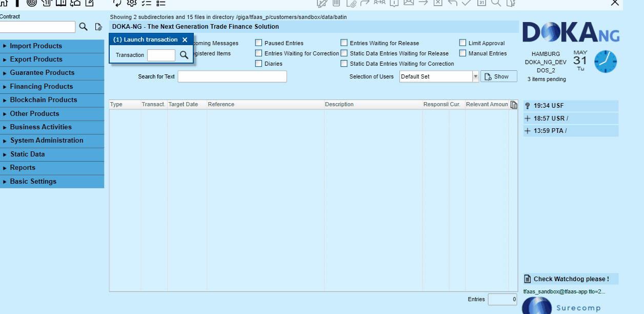Enable the Limit Approval checkbox
Image resolution: width=644 pixels, height=314 pixels.
(x=463, y=43)
